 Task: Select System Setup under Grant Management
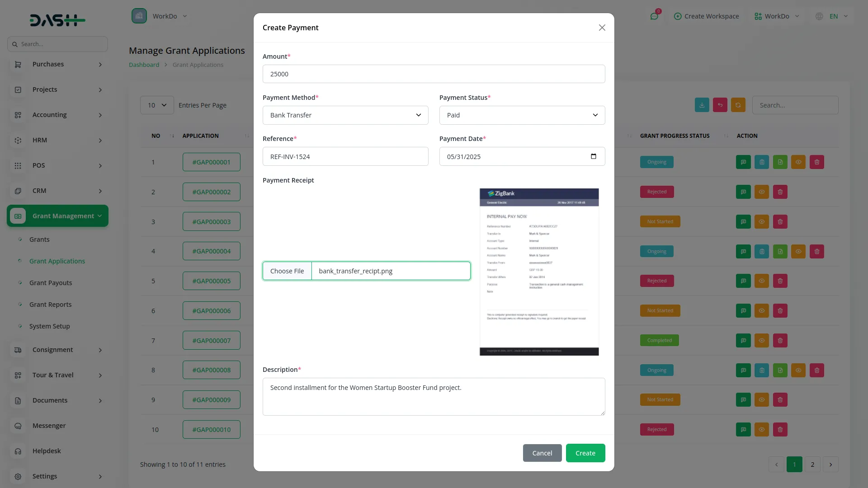49,326
